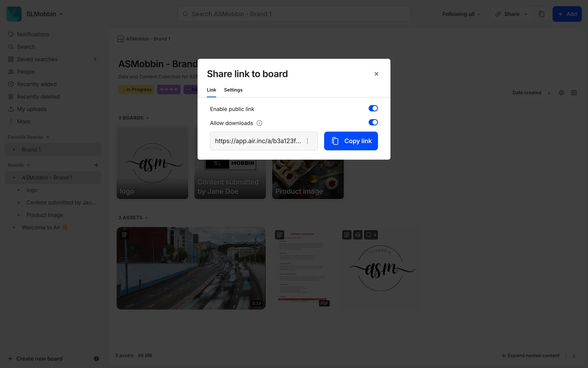The height and width of the screenshot is (368, 588).
Task: Toggle Allow downloads switch
Action: coord(373,123)
